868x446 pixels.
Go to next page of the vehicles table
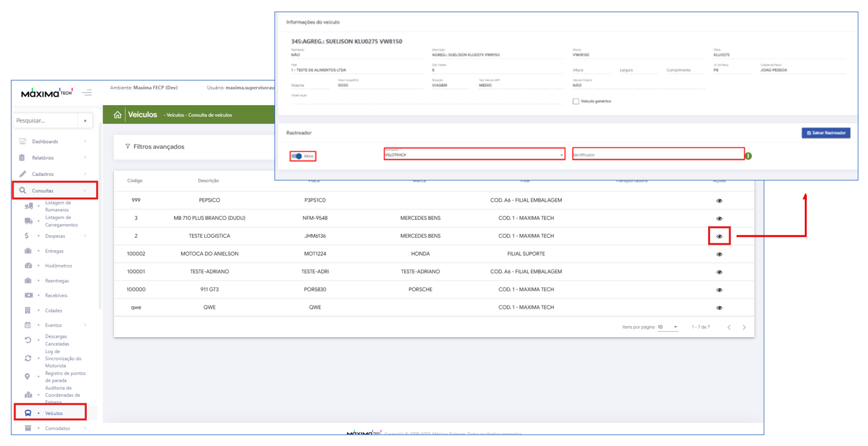pyautogui.click(x=744, y=327)
